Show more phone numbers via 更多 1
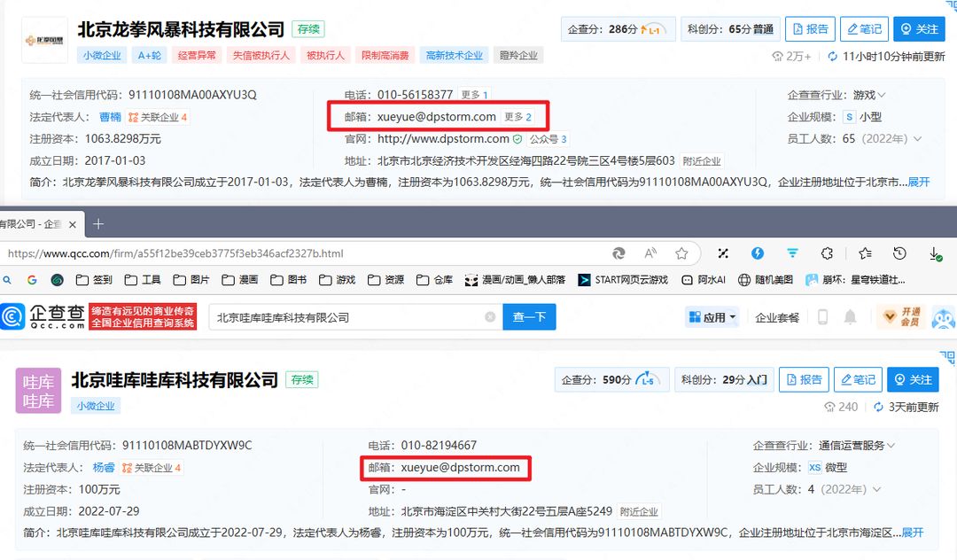This screenshot has width=957, height=560. pos(474,95)
